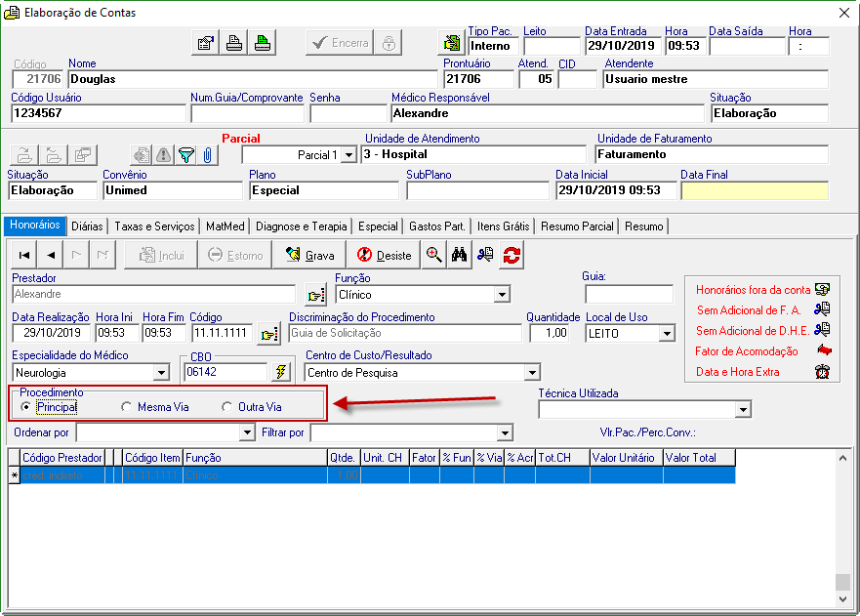Click the people-document icon beside binoculars
Viewport: 860px width, 616px height.
(485, 255)
